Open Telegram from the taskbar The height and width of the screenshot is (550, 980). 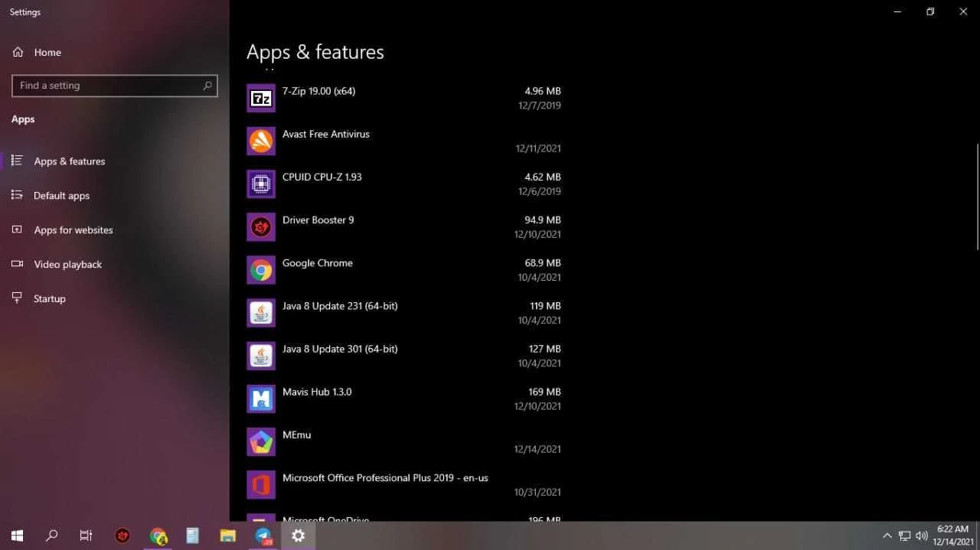(x=263, y=535)
